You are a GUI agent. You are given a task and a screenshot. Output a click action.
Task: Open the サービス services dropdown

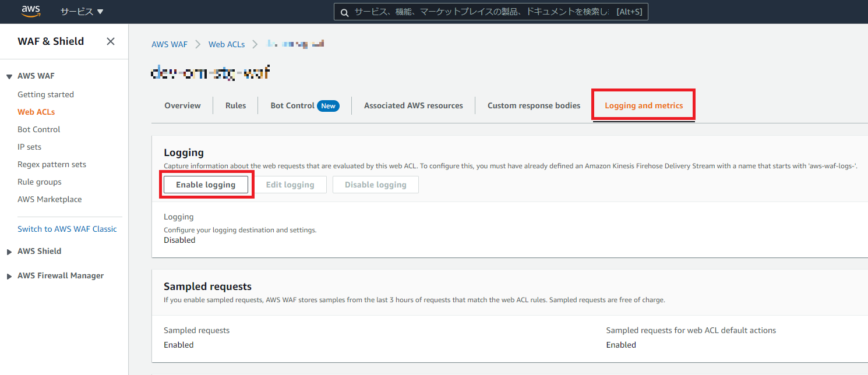coord(82,12)
